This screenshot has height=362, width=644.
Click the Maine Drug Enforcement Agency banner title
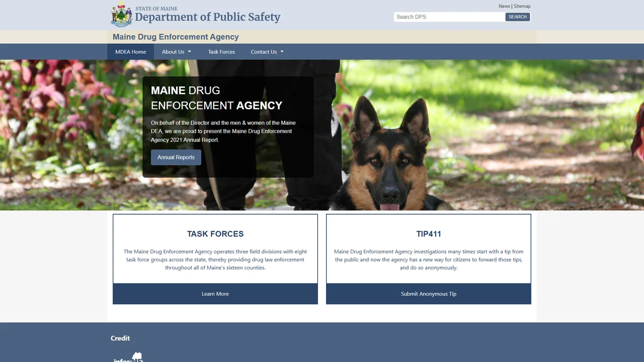coord(176,37)
